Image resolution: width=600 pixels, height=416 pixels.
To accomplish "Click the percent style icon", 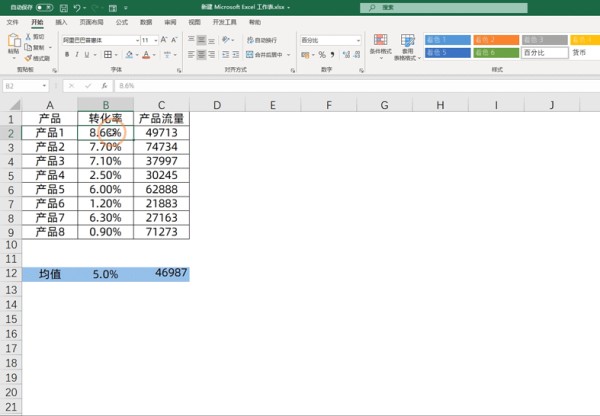I will (322, 55).
